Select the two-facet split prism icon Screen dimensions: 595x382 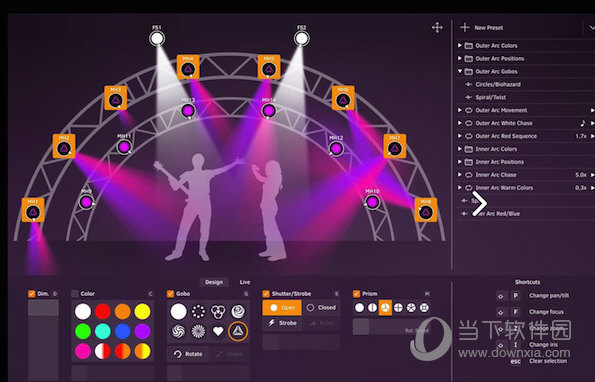point(372,308)
